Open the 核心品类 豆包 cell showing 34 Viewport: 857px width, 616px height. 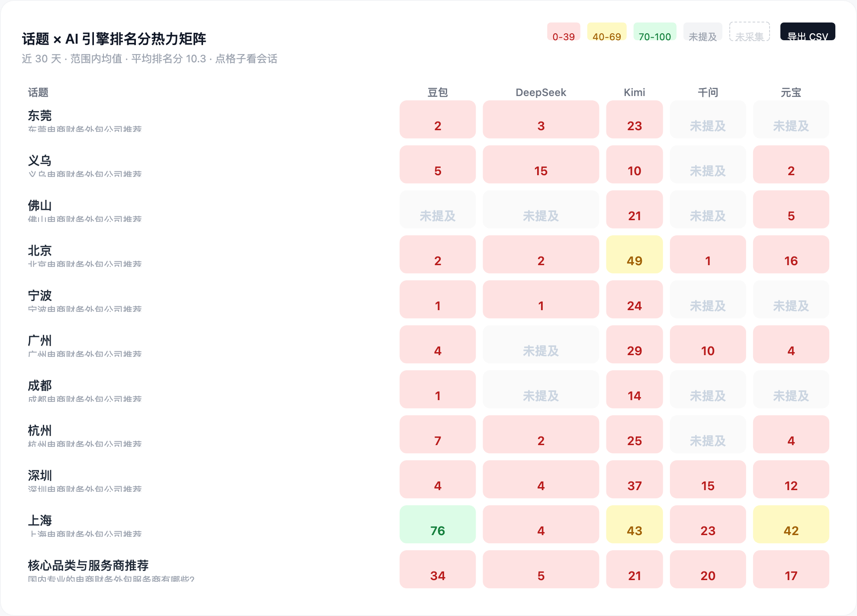438,569
